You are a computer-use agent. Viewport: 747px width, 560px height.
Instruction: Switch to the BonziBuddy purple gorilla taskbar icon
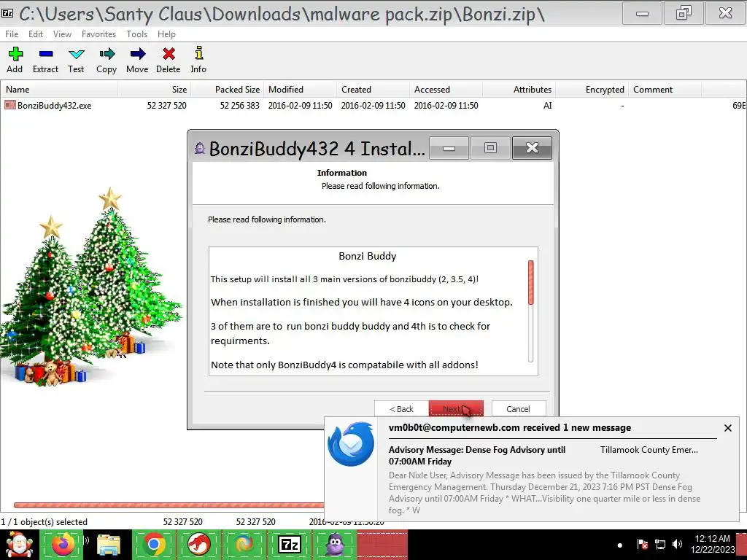click(336, 544)
